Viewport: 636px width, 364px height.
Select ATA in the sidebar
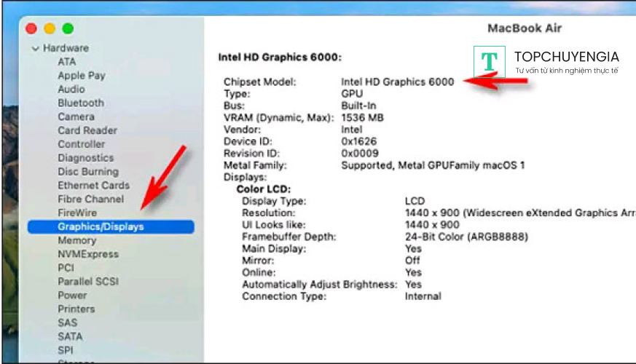(66, 62)
